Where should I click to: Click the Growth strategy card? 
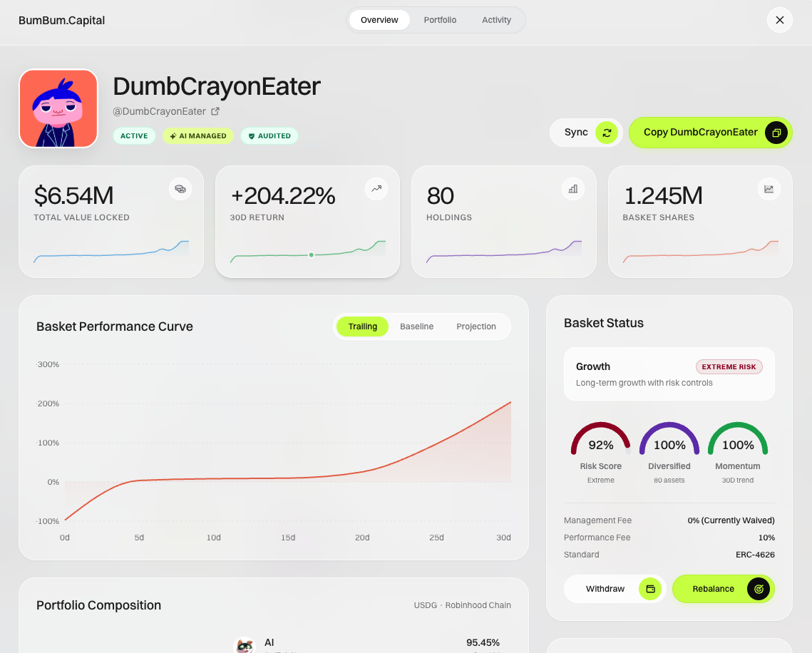(669, 374)
